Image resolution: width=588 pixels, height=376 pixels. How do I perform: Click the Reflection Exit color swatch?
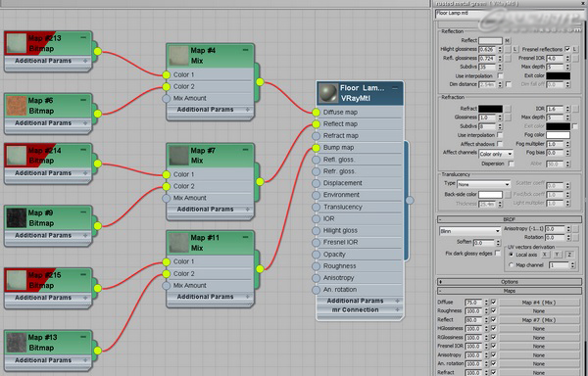tap(558, 75)
